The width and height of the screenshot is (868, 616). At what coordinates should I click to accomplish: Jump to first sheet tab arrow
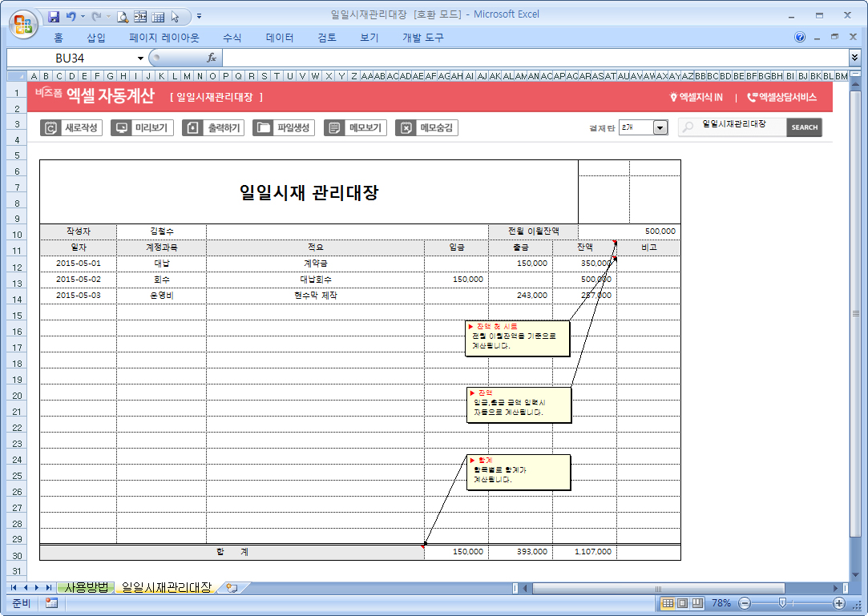coord(14,588)
